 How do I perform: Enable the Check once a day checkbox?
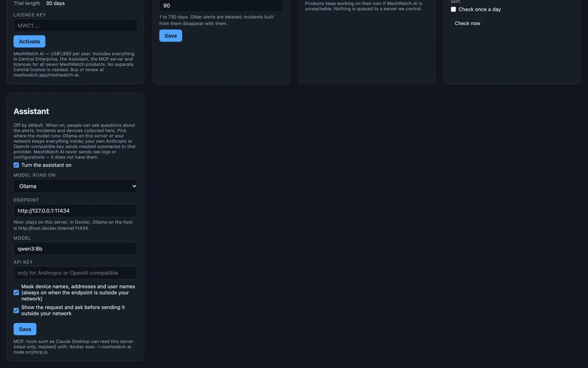(x=453, y=9)
